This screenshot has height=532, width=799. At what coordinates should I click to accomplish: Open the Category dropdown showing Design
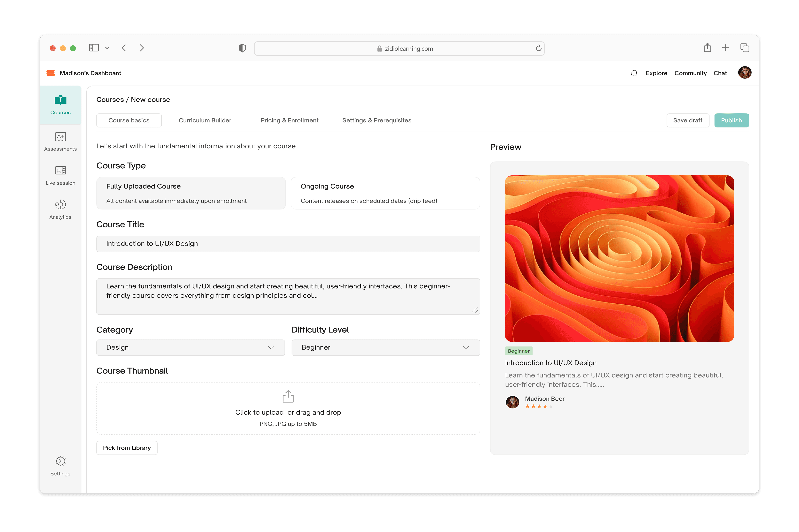click(x=190, y=347)
